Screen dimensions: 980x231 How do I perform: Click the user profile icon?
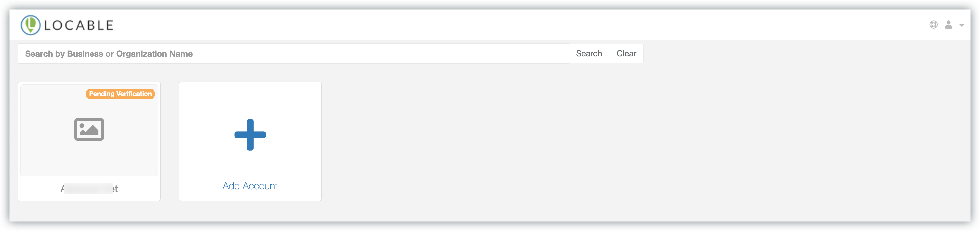point(949,25)
